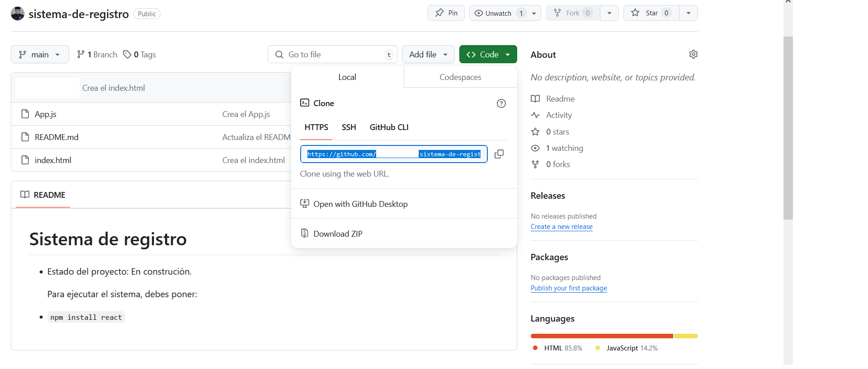Image resolution: width=868 pixels, height=369 pixels.
Task: Open index.html row's 'Crea el index.html' commit
Action: point(253,160)
